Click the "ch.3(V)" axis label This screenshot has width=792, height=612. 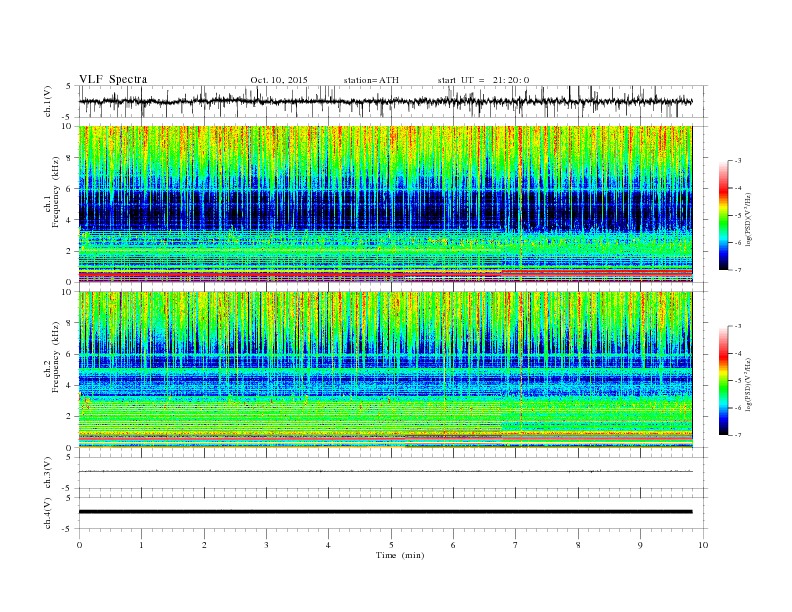point(48,473)
